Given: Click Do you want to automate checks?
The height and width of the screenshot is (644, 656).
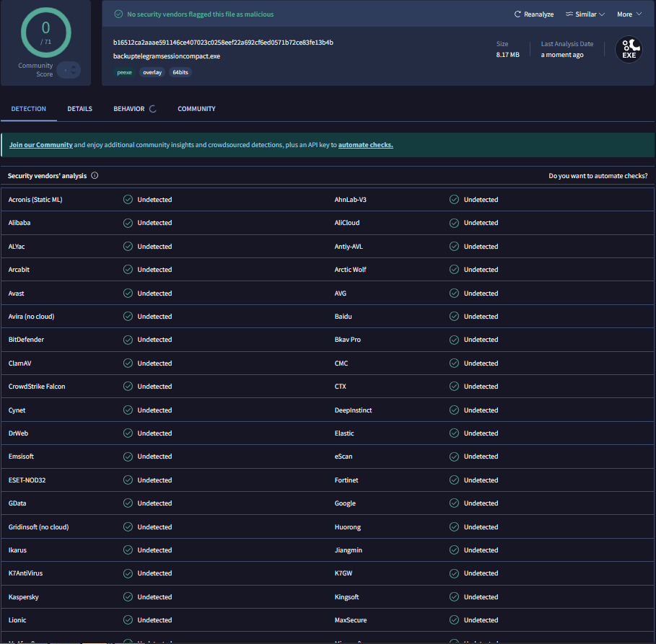Looking at the screenshot, I should (598, 176).
